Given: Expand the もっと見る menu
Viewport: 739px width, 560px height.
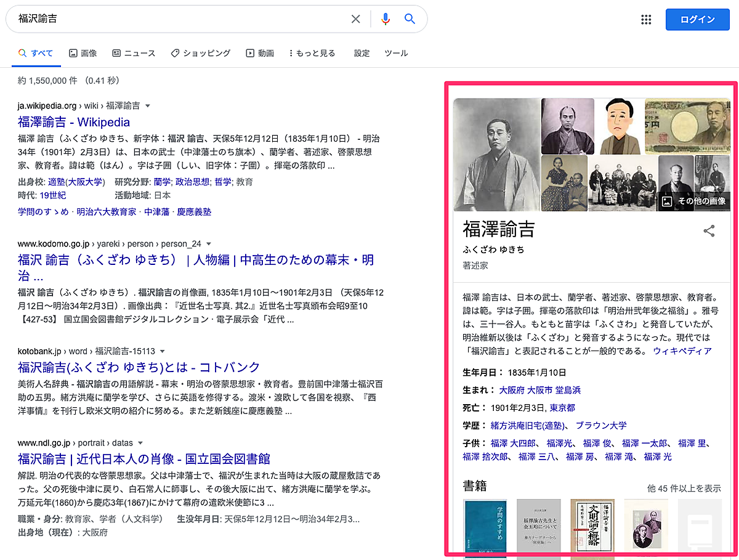Looking at the screenshot, I should [312, 54].
